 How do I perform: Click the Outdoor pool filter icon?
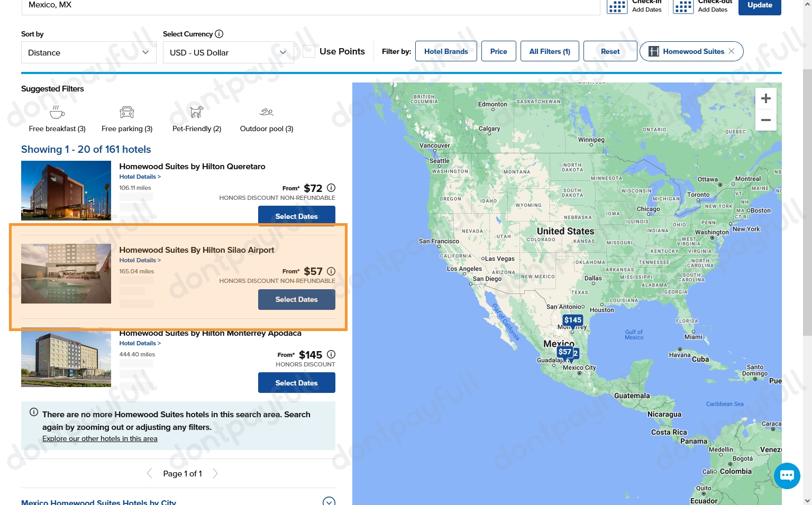pyautogui.click(x=266, y=113)
